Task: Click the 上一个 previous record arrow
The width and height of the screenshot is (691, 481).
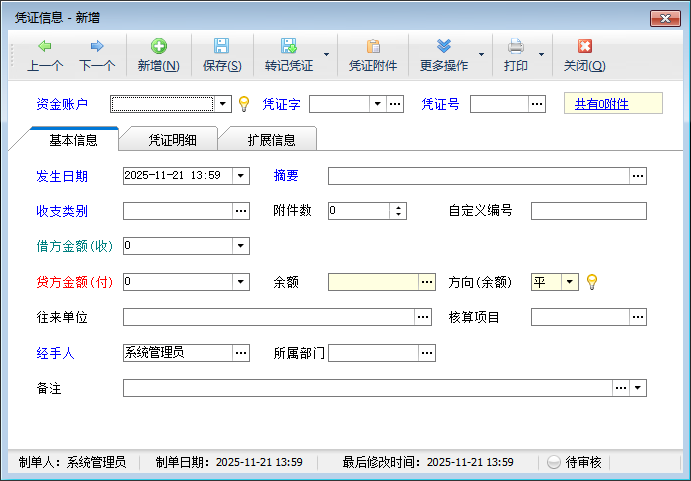Action: point(45,47)
